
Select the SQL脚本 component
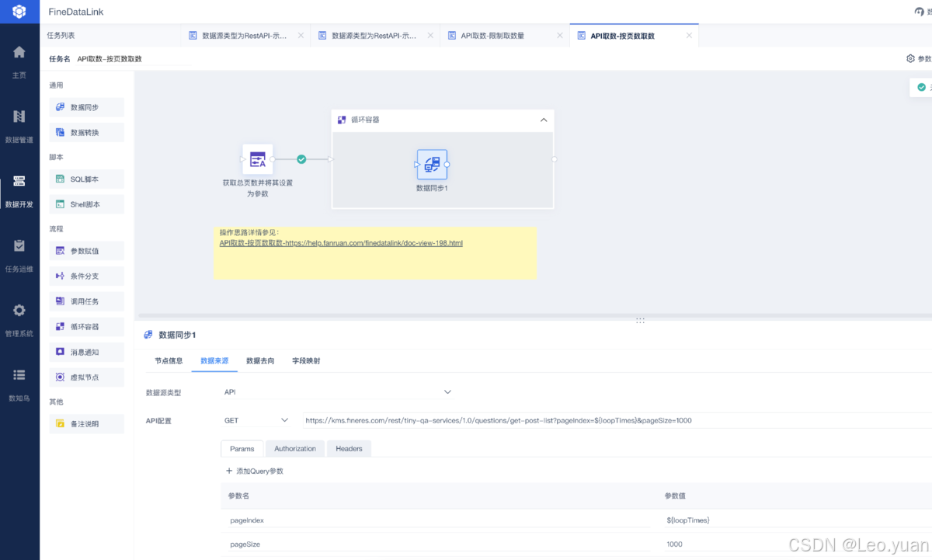click(x=86, y=179)
